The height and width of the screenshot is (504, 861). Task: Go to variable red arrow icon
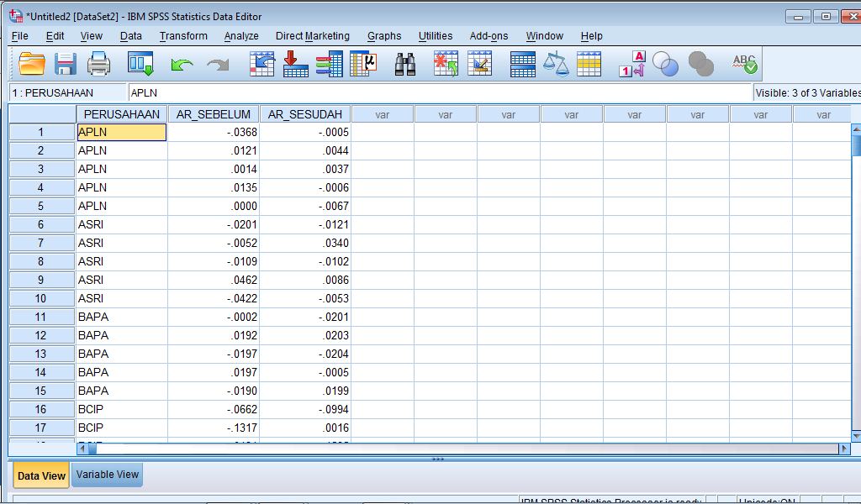(295, 64)
